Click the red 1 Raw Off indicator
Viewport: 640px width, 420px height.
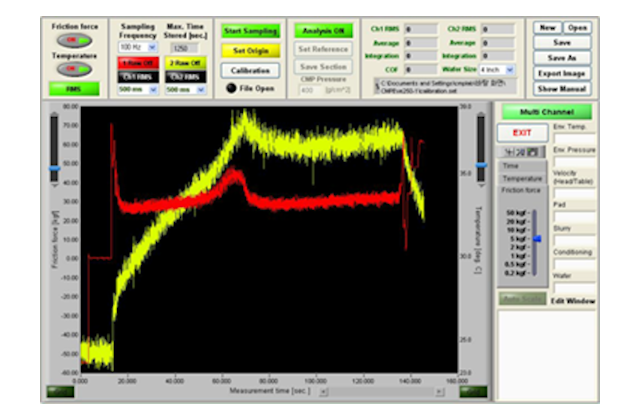136,62
